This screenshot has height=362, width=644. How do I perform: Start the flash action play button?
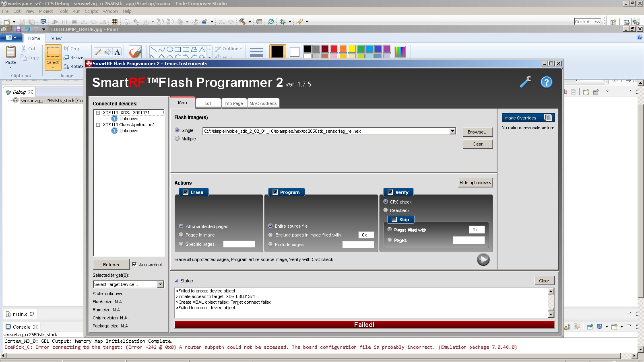click(483, 259)
